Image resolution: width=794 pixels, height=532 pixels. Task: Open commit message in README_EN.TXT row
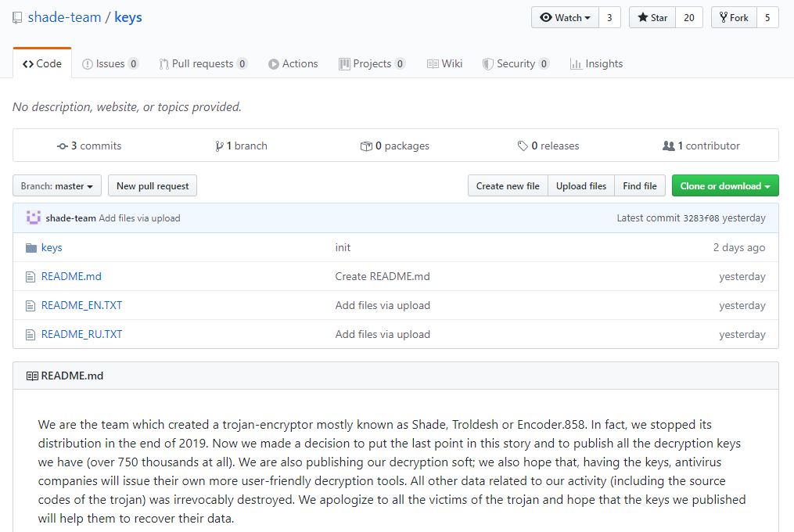(x=383, y=305)
